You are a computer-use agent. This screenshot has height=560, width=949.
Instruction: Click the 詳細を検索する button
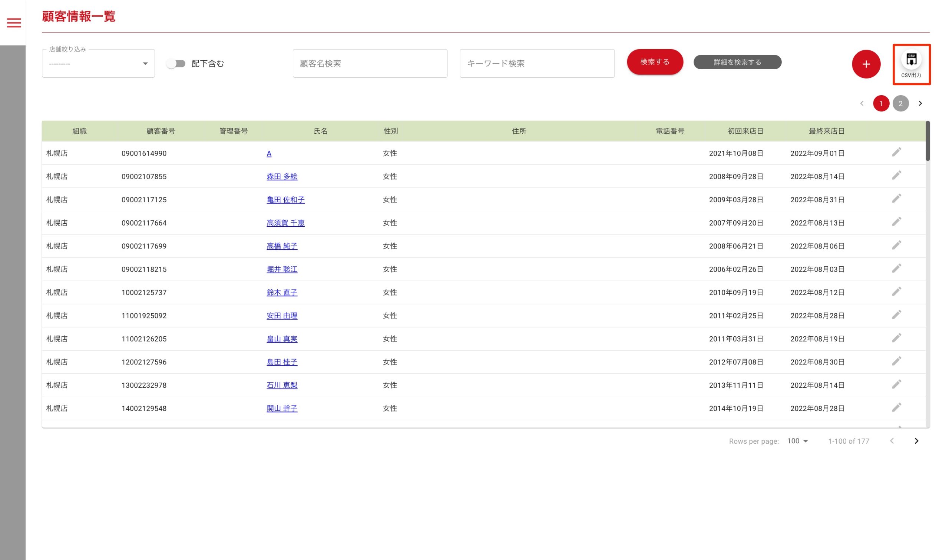[x=737, y=62]
